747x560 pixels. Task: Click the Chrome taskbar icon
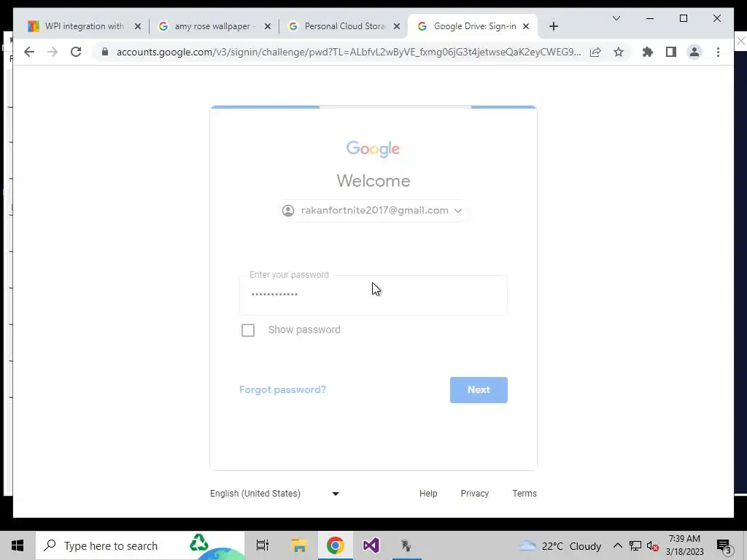coord(336,545)
